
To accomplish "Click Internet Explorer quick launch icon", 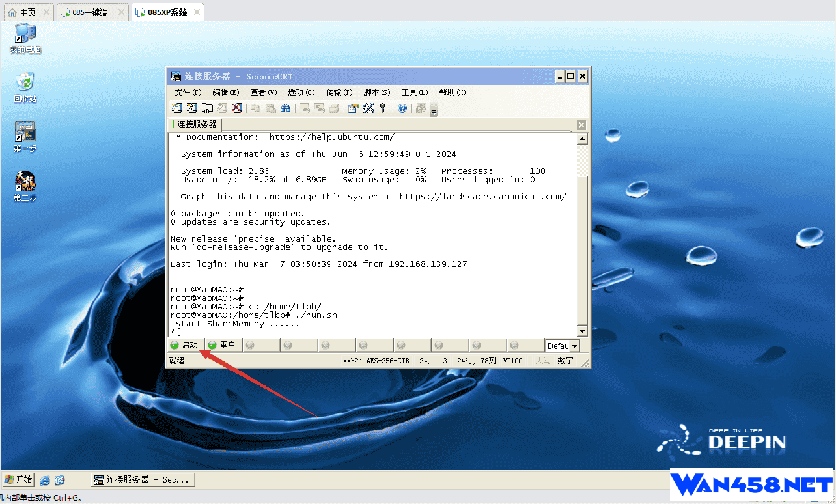I will pyautogui.click(x=45, y=480).
